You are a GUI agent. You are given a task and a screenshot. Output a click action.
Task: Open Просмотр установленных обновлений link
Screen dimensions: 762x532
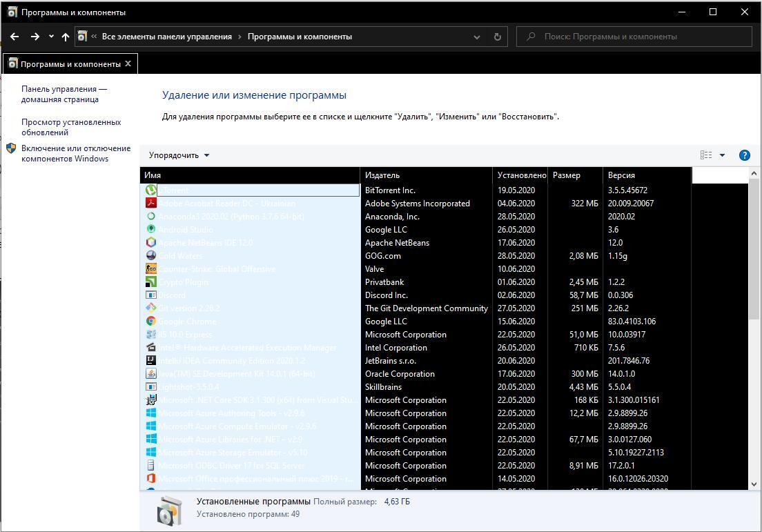coord(71,127)
